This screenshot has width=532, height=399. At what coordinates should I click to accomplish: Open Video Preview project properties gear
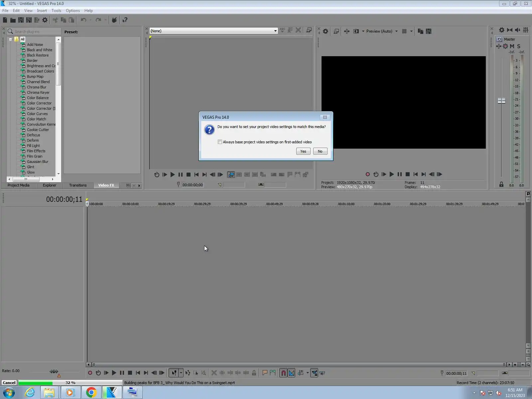[x=326, y=31]
